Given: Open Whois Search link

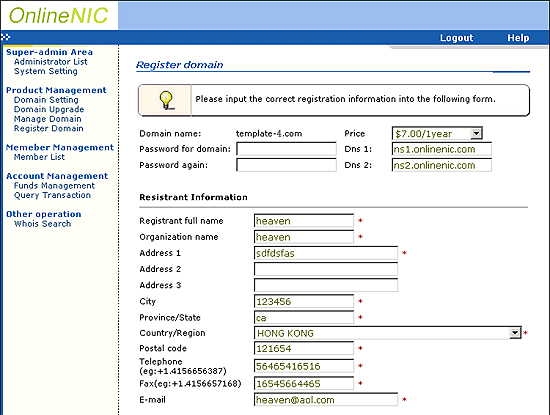Looking at the screenshot, I should [42, 224].
